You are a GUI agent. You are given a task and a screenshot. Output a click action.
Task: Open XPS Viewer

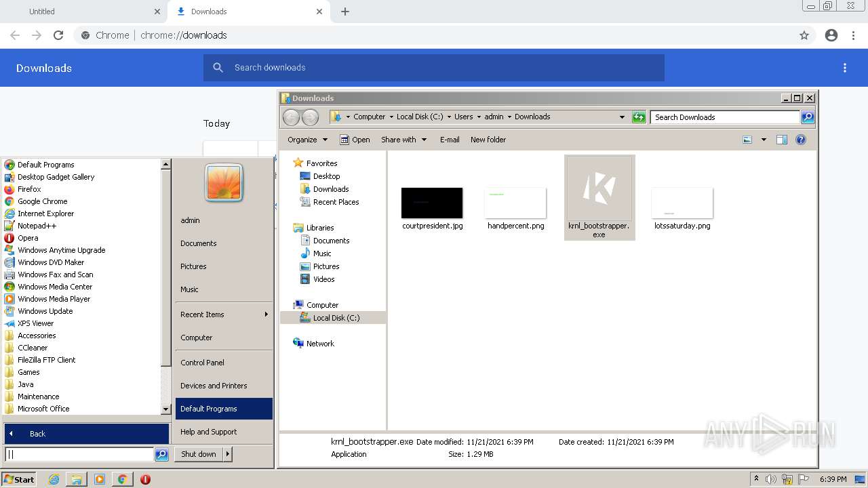(35, 323)
